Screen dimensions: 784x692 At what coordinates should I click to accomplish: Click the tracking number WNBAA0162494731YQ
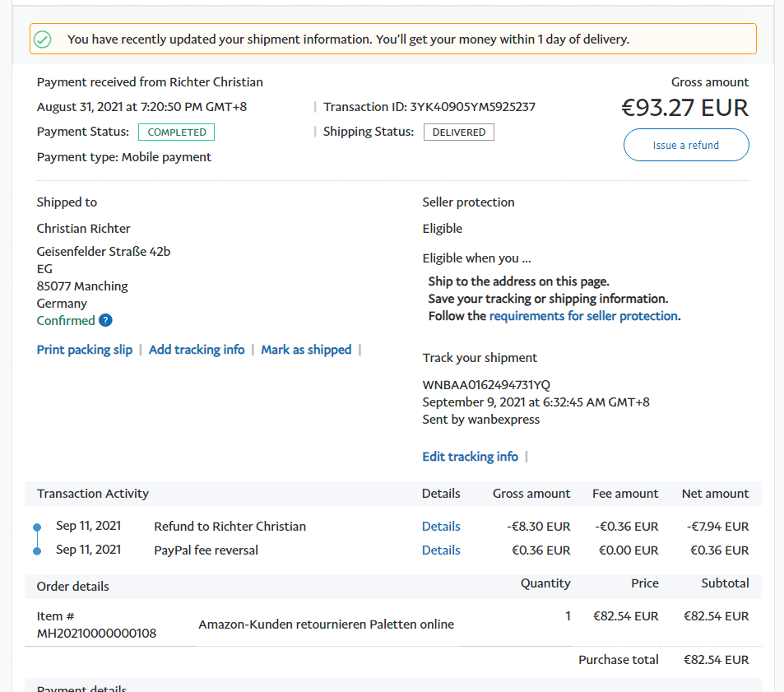(x=486, y=385)
